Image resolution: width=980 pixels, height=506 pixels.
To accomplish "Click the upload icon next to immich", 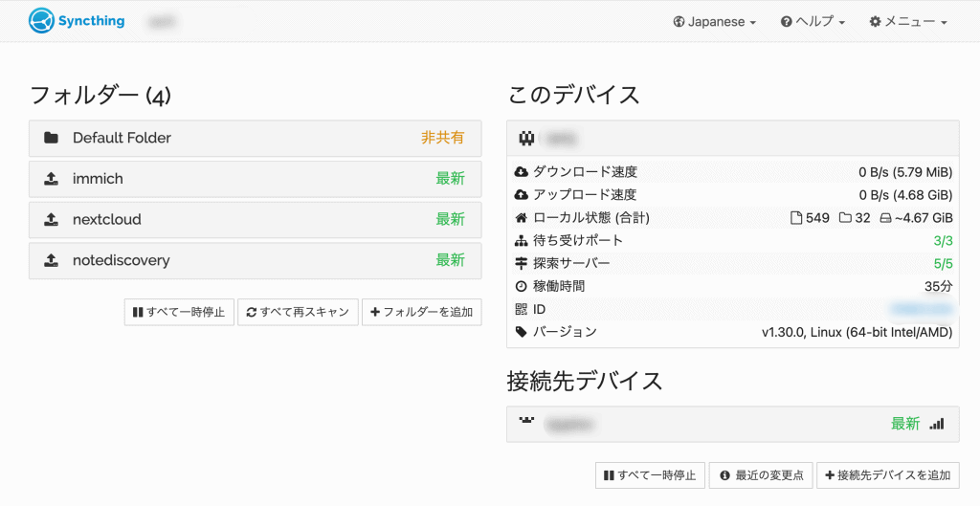I will tap(52, 179).
